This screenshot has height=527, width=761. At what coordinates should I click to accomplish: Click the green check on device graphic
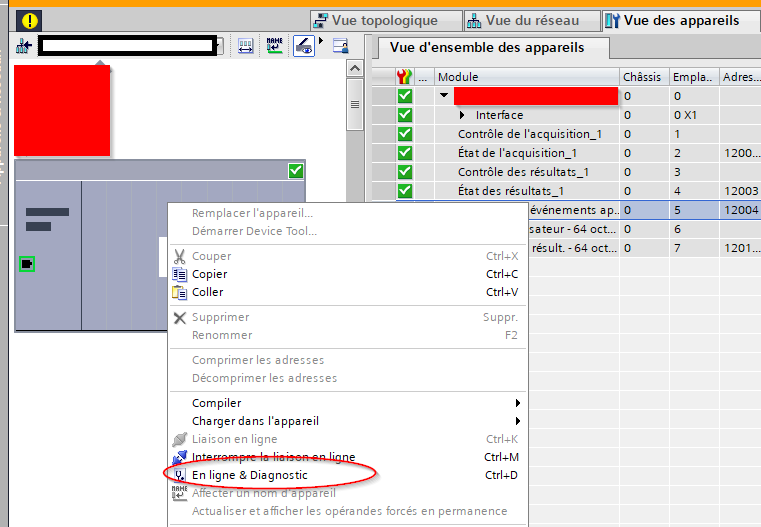pos(296,171)
